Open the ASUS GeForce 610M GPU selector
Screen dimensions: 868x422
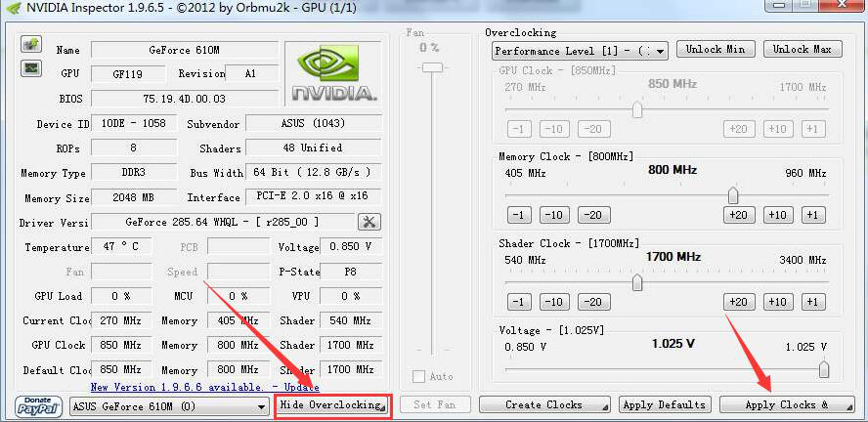click(170, 406)
